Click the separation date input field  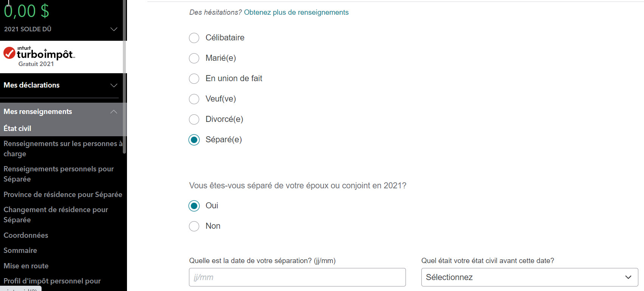click(x=297, y=277)
